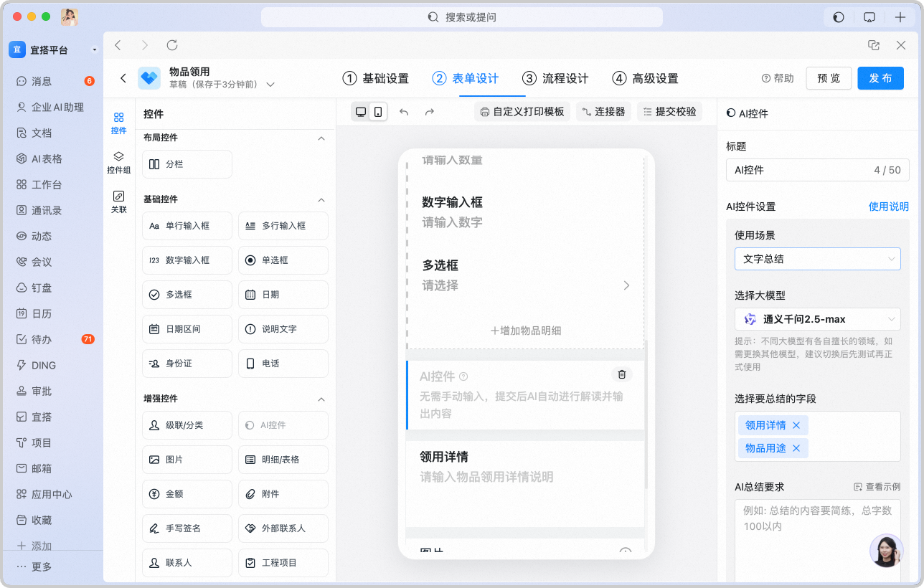Image resolution: width=924 pixels, height=588 pixels.
Task: Click the plus icon in title bar
Action: 900,17
